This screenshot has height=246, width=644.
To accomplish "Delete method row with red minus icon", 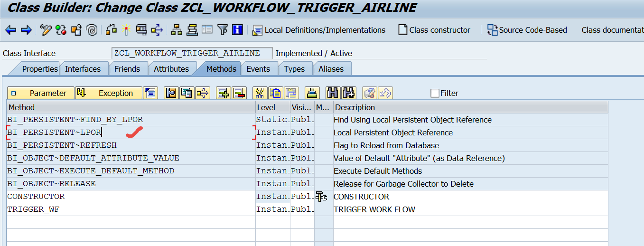I will pos(239,93).
